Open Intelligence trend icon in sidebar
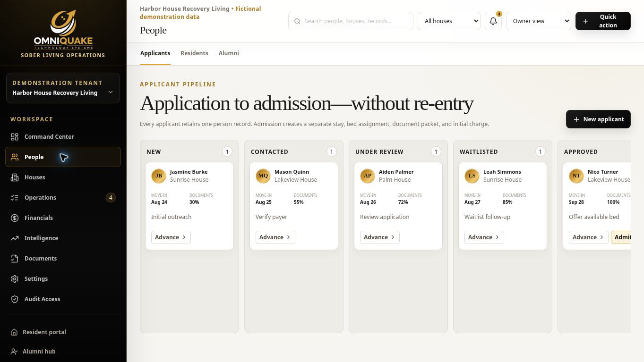 tap(15, 238)
